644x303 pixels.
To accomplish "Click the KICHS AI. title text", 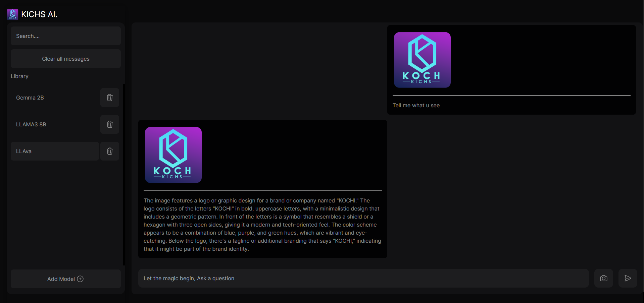I will point(39,14).
